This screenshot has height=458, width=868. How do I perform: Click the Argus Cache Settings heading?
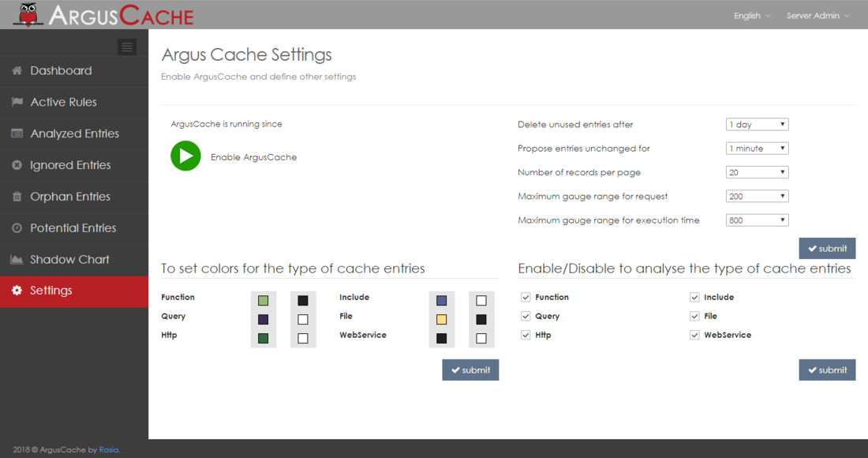pos(246,54)
